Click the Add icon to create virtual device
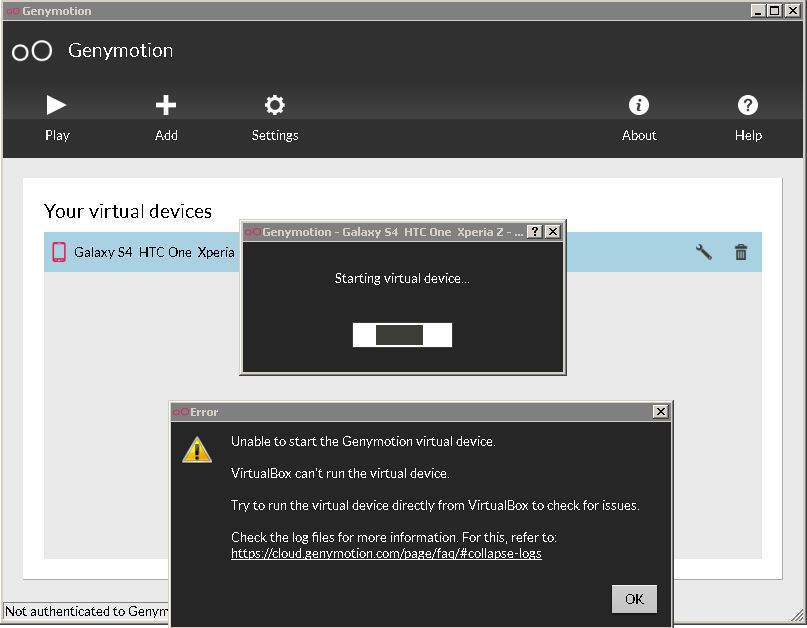 click(165, 104)
